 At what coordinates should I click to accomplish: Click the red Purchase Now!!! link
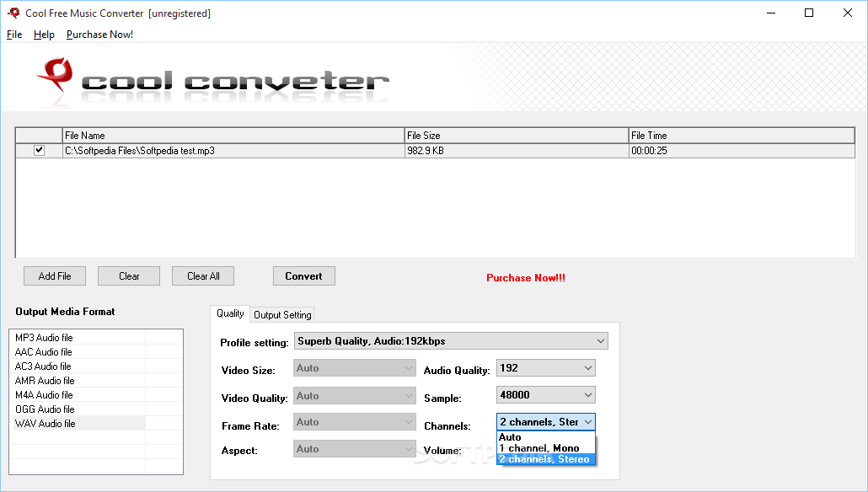pos(526,278)
